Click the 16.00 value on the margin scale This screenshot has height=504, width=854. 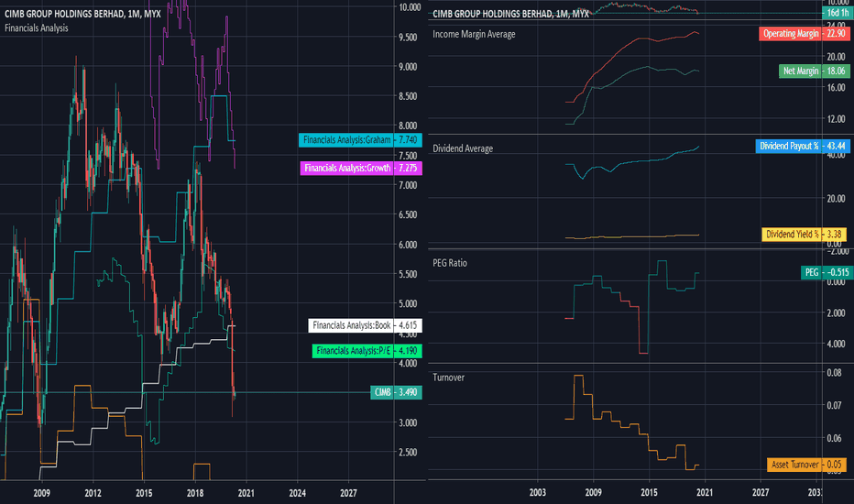(x=836, y=87)
